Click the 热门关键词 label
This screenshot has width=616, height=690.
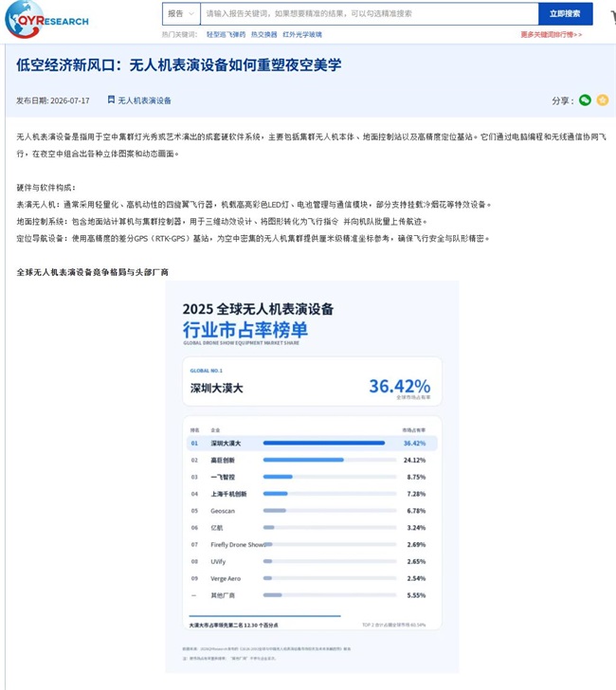click(x=179, y=34)
